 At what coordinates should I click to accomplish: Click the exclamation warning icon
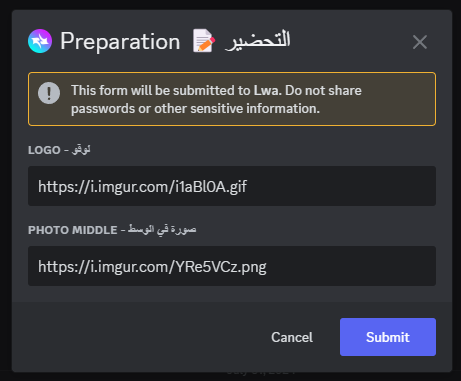49,93
